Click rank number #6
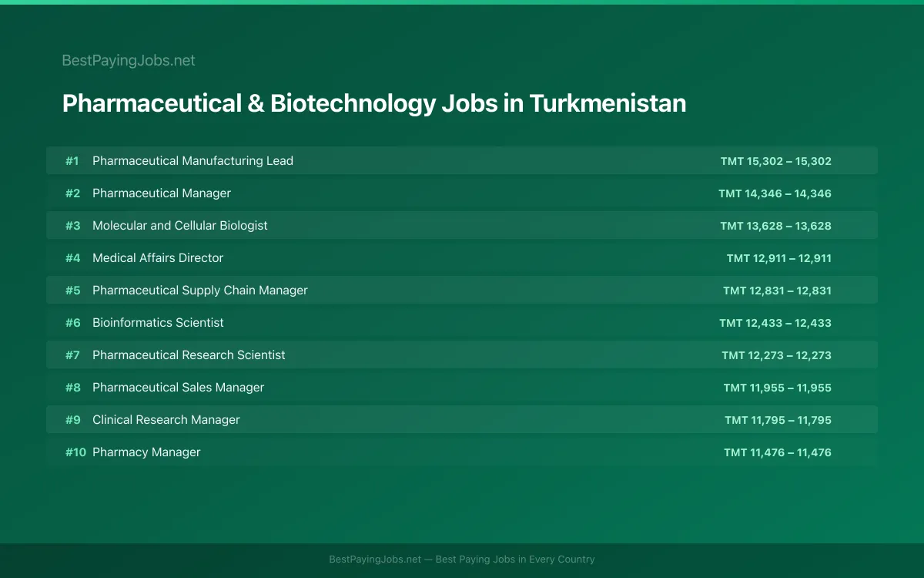 click(72, 323)
